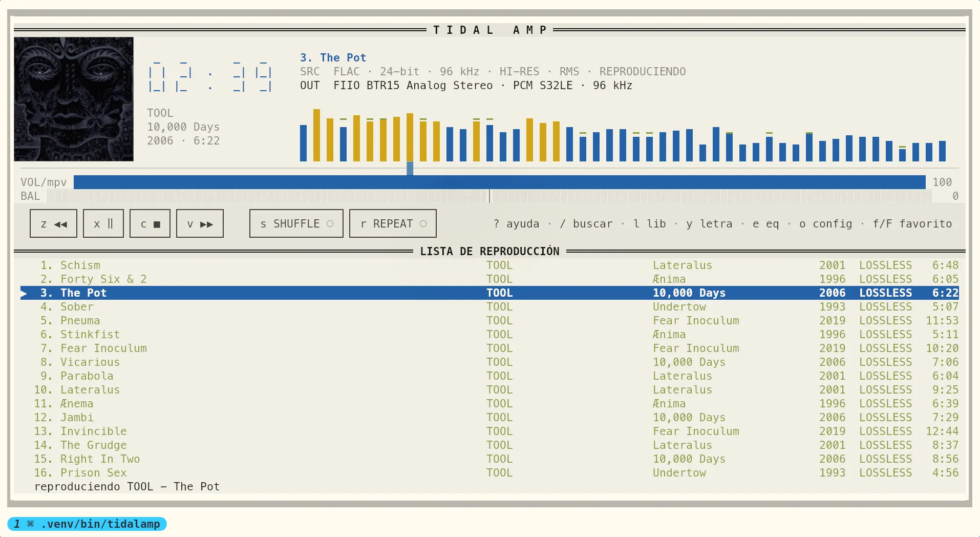Click the 10,000 Days album cover art

point(74,99)
